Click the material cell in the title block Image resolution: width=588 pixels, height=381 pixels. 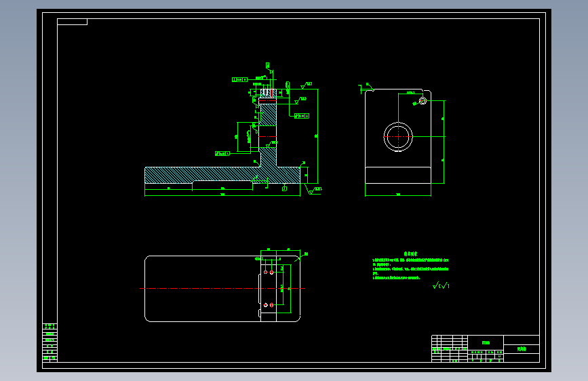pos(486,342)
